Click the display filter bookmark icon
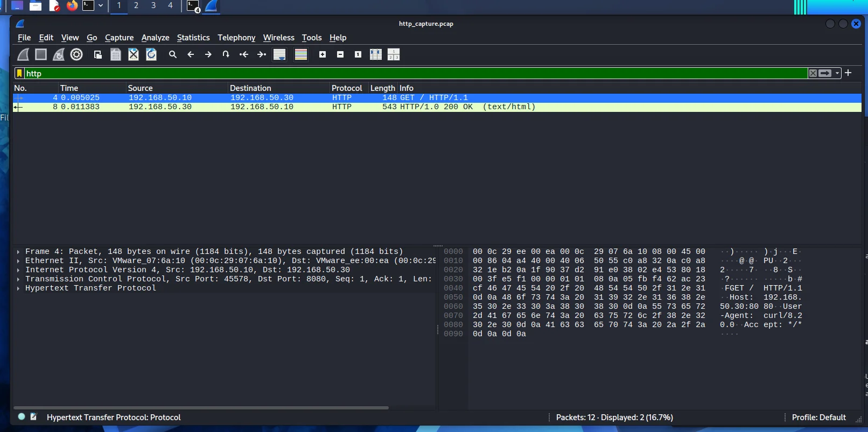Viewport: 868px width, 432px height. point(19,73)
